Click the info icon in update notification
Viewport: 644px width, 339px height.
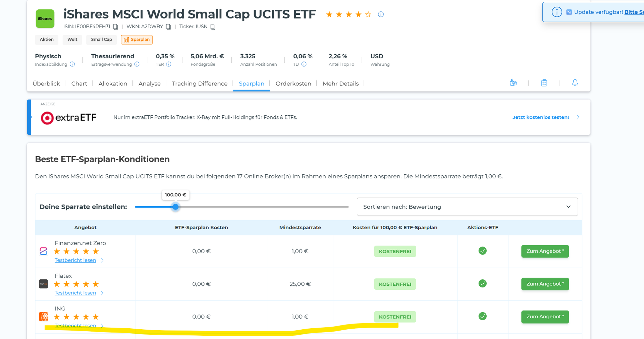557,12
